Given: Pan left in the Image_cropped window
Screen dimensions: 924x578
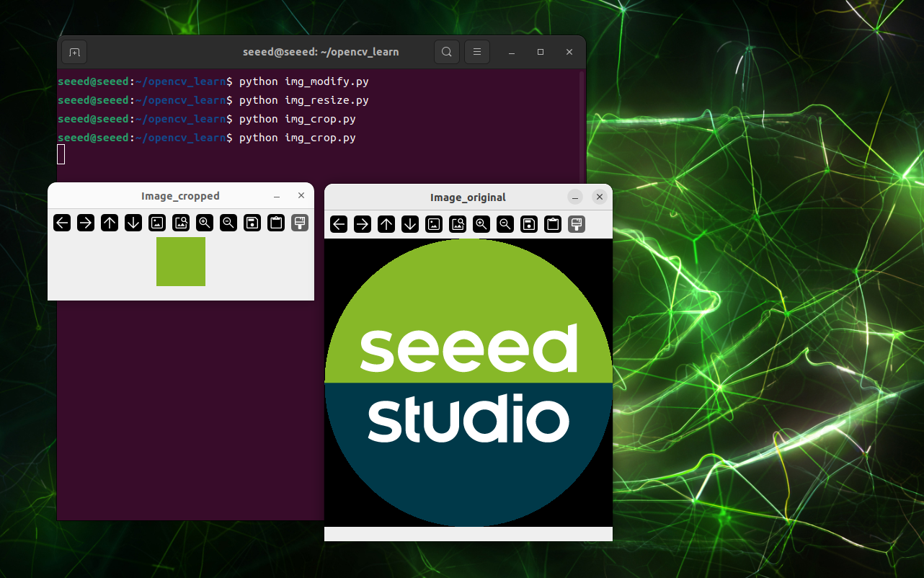Looking at the screenshot, I should point(62,223).
